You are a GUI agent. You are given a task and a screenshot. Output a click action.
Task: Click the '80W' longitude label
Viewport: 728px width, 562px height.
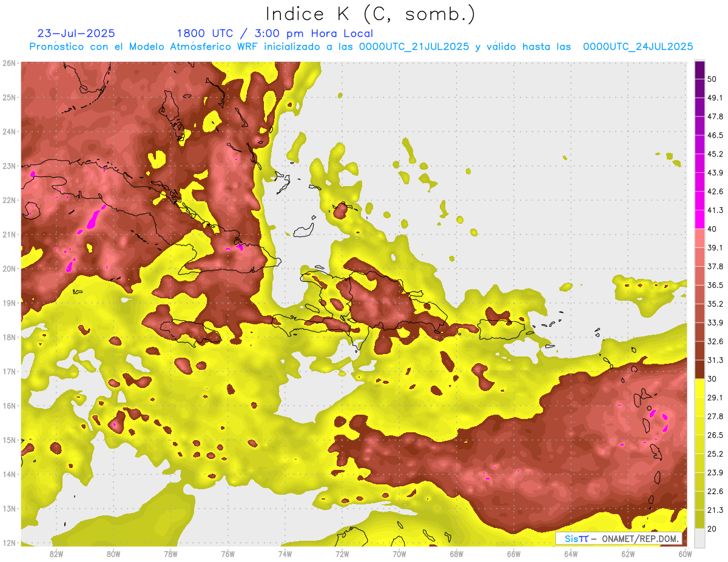(113, 554)
